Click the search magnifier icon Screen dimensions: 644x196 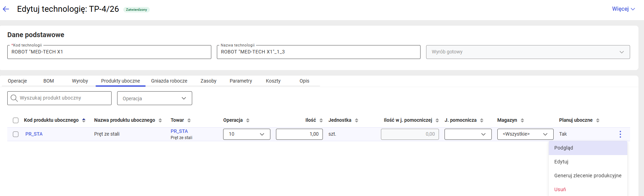pyautogui.click(x=14, y=98)
